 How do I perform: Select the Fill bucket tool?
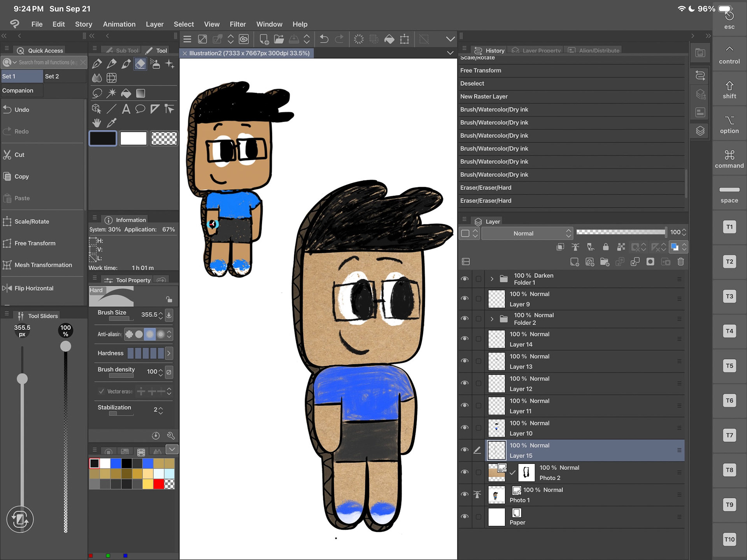(126, 93)
